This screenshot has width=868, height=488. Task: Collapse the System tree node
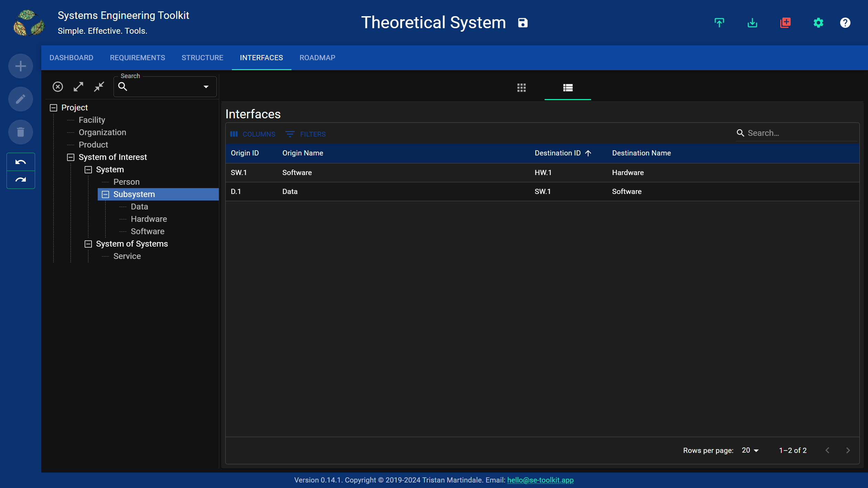88,169
